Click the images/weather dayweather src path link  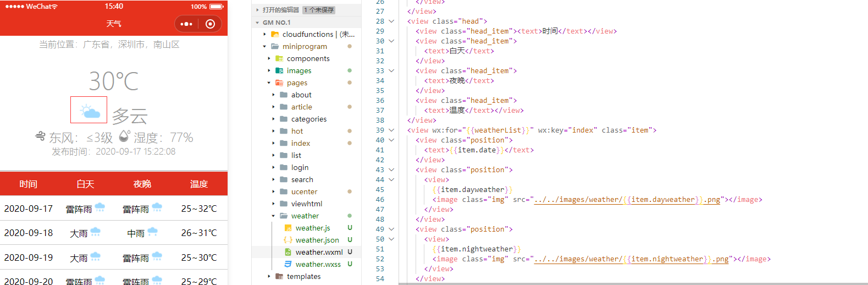click(627, 200)
